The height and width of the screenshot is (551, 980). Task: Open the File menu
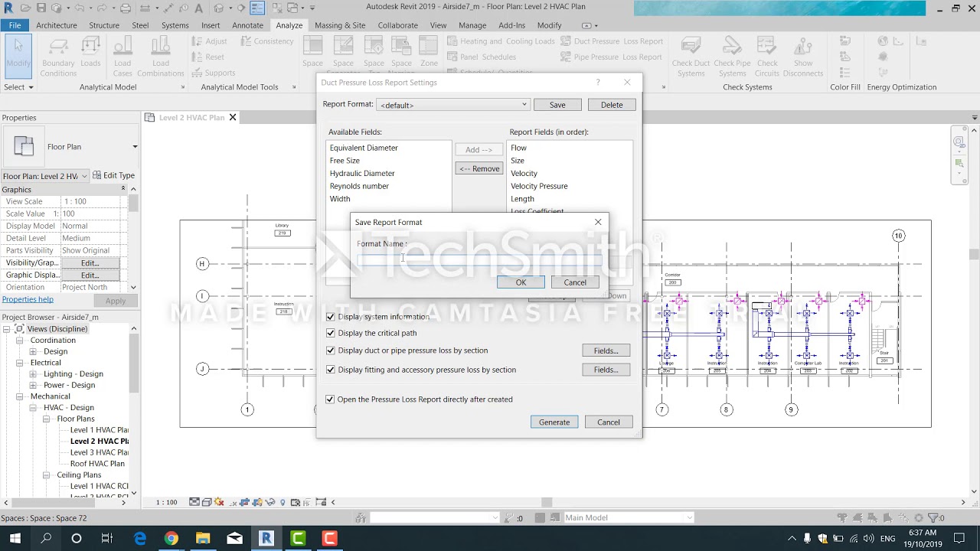pos(15,25)
